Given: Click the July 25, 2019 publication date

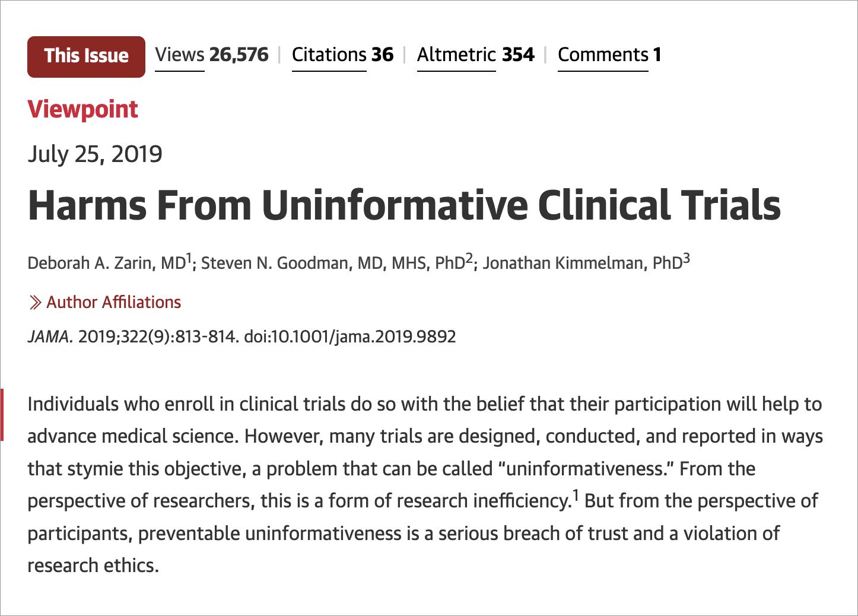Looking at the screenshot, I should click(95, 154).
